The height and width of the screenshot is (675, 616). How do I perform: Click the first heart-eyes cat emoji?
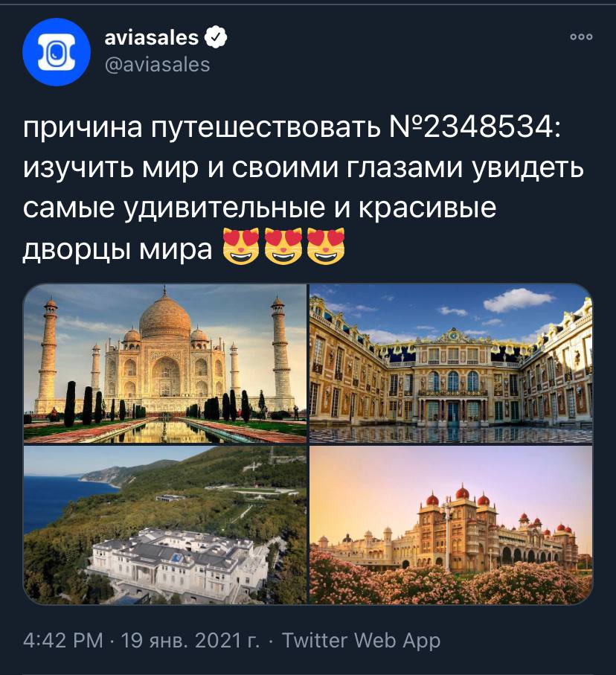click(241, 246)
